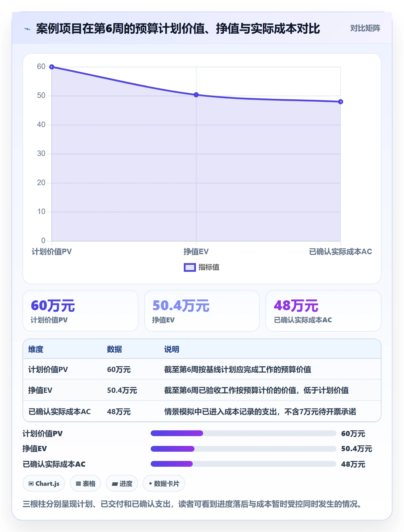Viewport: 404px width, 532px height.
Task: Click the 说明 column header
Action: pos(172,349)
